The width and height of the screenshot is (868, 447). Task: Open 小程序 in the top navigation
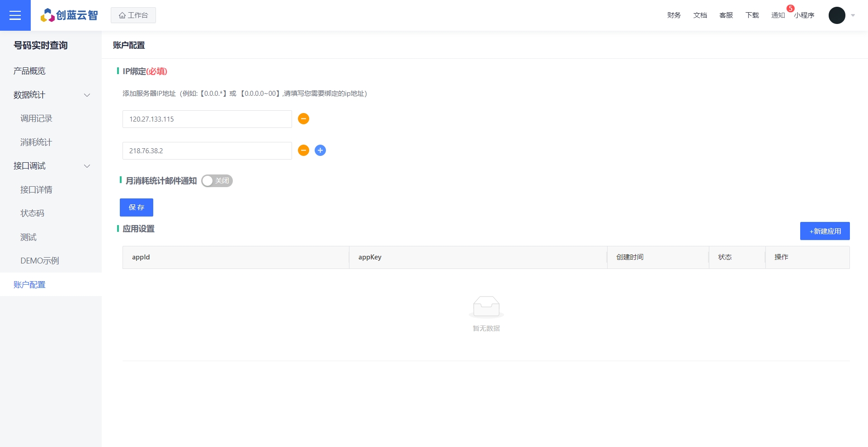pyautogui.click(x=804, y=15)
